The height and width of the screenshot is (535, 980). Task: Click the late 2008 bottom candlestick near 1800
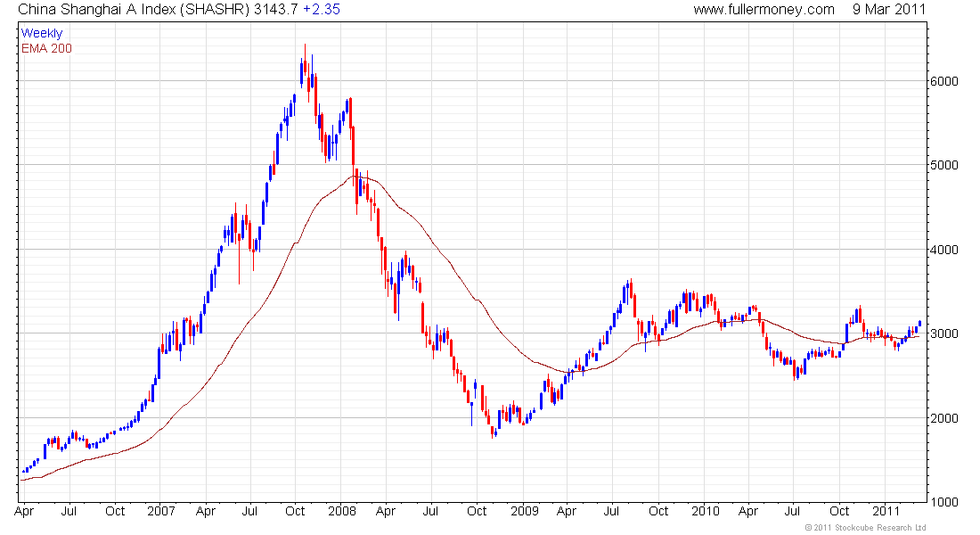[493, 432]
